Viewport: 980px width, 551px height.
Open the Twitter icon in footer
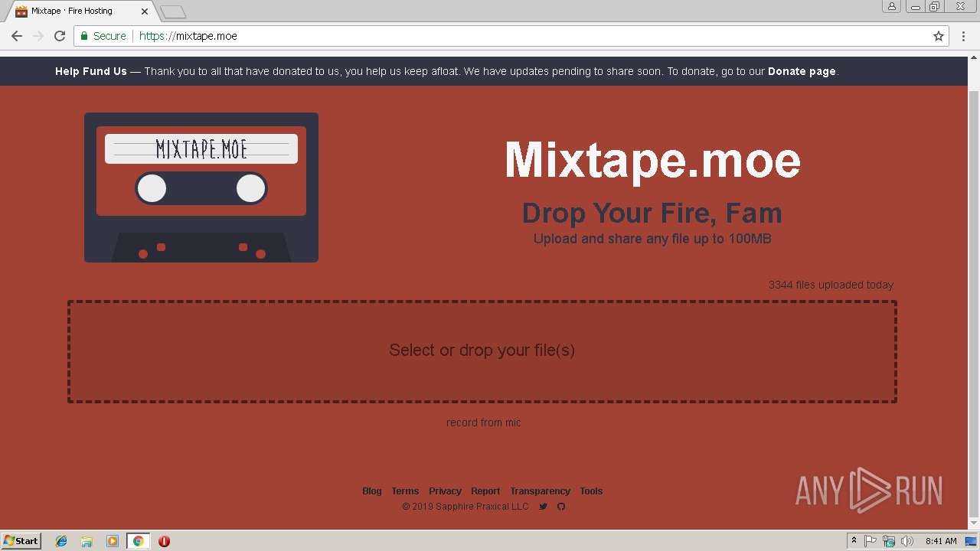point(543,507)
